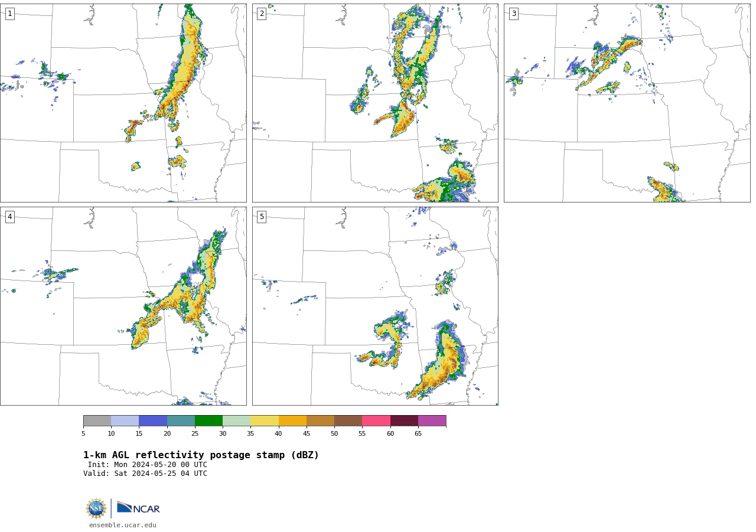This screenshot has width=756, height=532.
Task: Click the colorbar tick label '65'
Action: 418,434
